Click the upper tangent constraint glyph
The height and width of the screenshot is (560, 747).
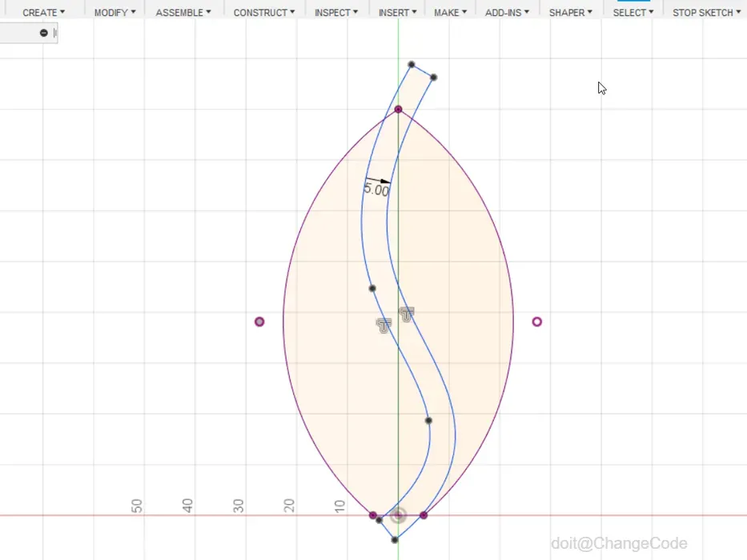pyautogui.click(x=407, y=314)
